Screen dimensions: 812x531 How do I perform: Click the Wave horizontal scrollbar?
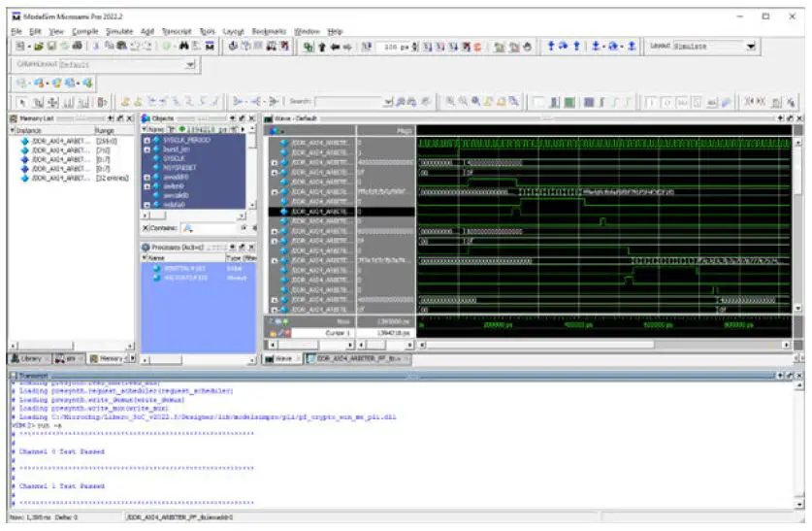coord(603,345)
